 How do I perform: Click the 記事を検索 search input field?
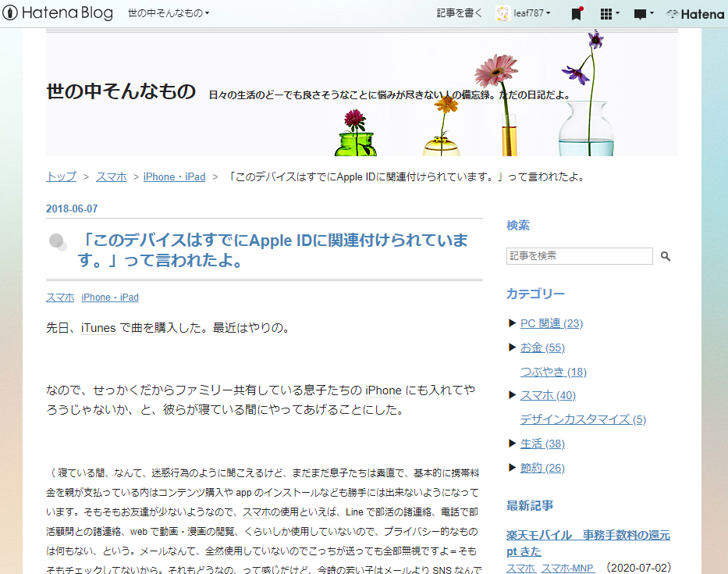[x=579, y=256]
